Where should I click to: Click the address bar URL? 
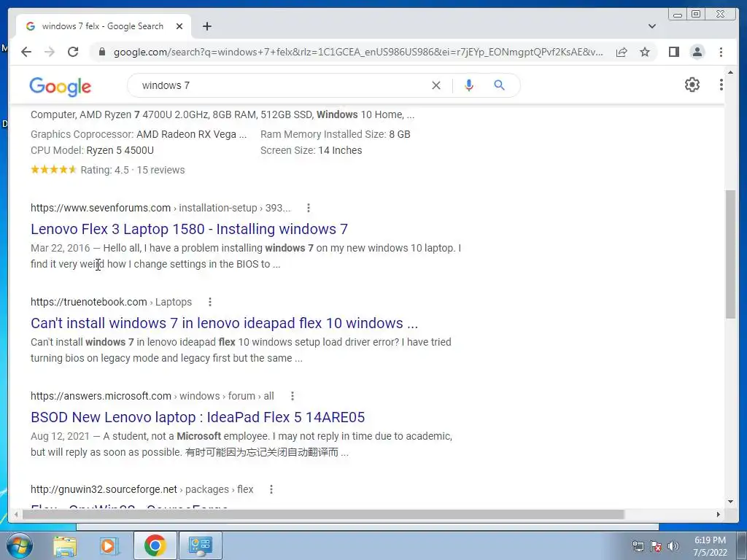tap(358, 52)
